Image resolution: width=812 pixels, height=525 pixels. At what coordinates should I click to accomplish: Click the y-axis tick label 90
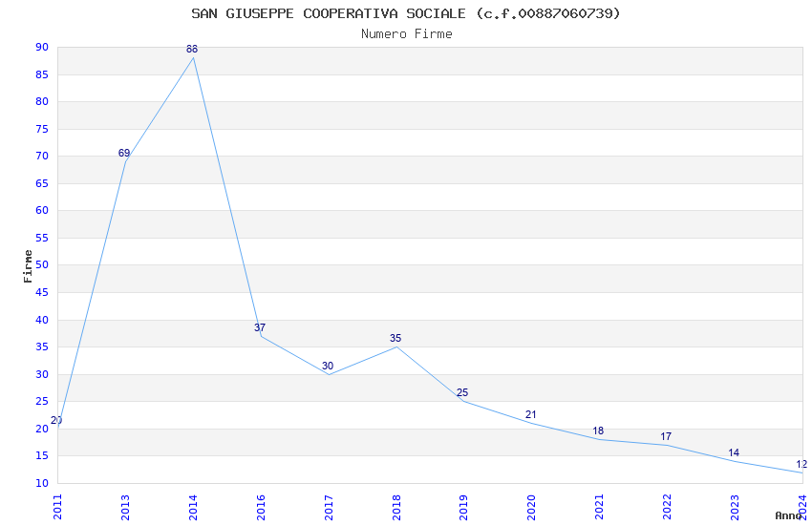pyautogui.click(x=42, y=47)
